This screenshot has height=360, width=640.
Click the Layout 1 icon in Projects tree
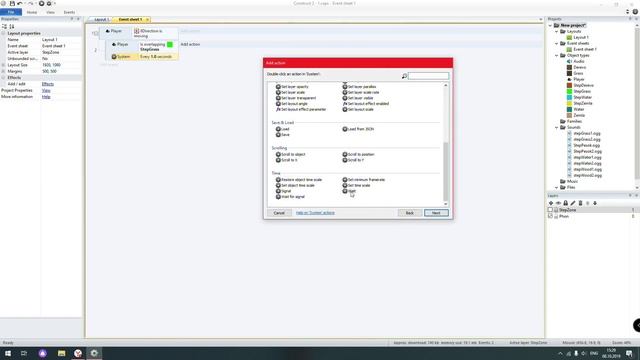pyautogui.click(x=569, y=37)
